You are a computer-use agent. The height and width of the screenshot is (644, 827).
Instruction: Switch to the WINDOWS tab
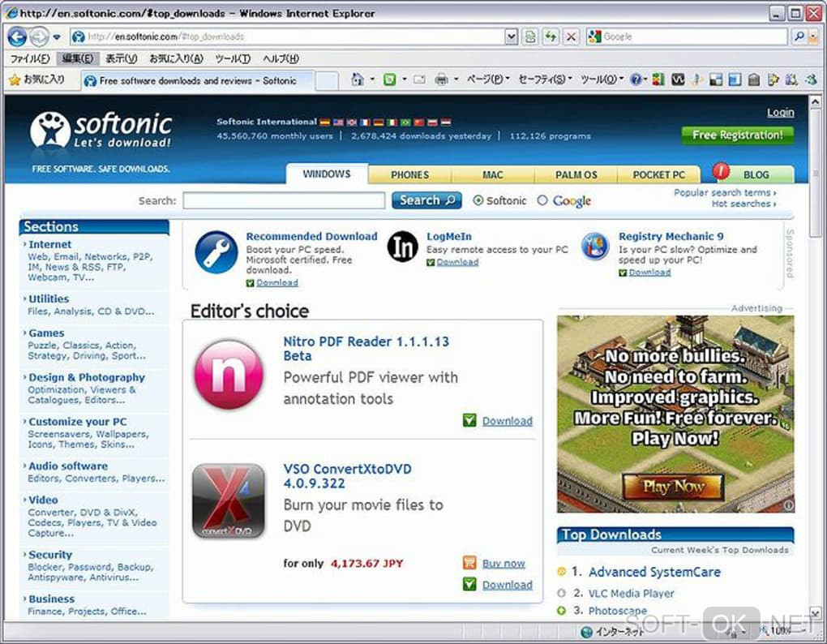click(x=327, y=174)
